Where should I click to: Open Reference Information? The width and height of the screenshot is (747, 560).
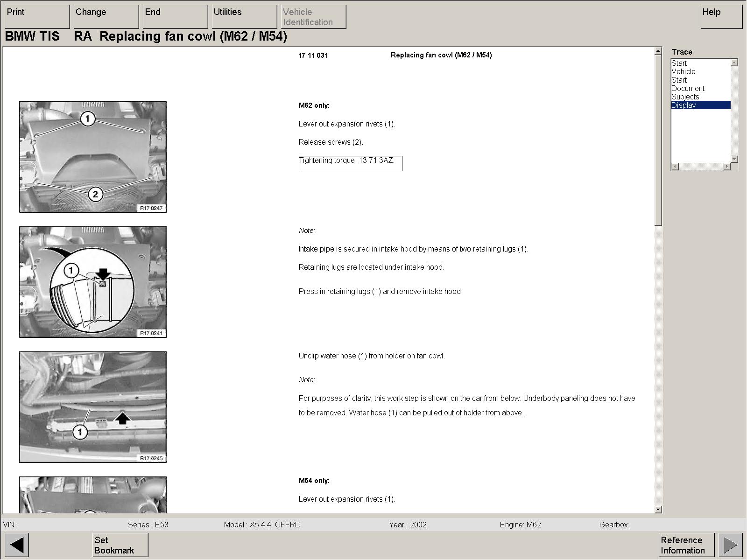[686, 545]
